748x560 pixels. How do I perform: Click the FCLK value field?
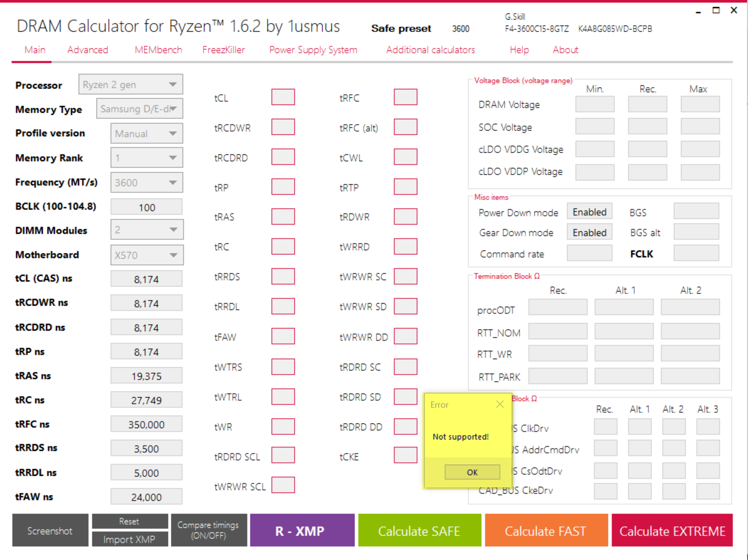[x=696, y=253]
